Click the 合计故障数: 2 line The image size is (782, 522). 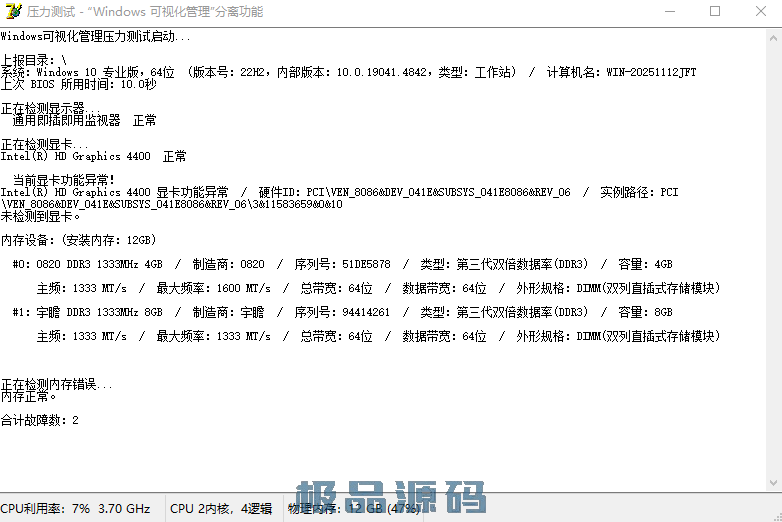[40, 421]
